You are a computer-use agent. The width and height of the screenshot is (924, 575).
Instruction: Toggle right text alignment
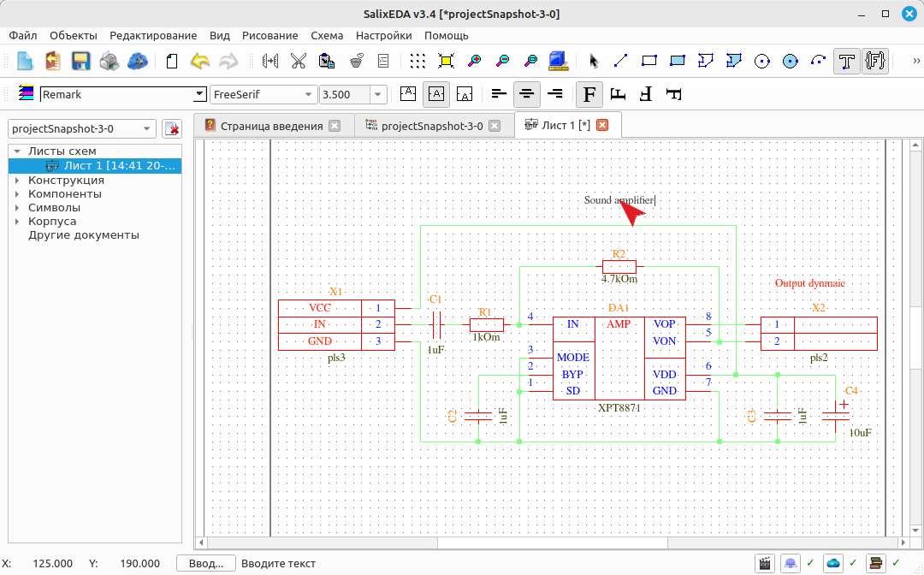[x=554, y=93]
